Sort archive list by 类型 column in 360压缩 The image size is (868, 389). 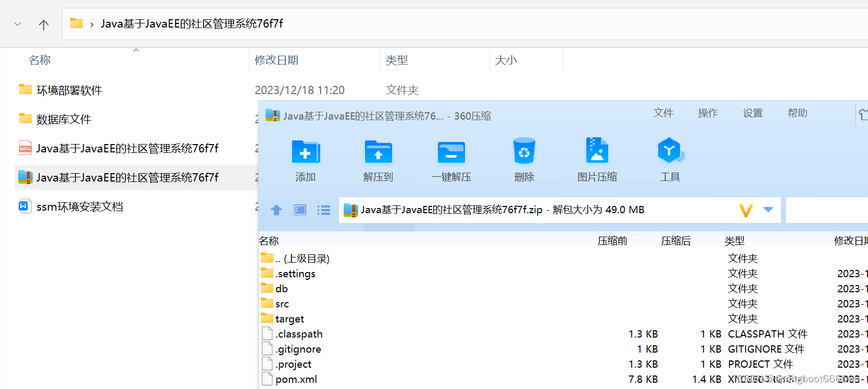[x=735, y=241]
